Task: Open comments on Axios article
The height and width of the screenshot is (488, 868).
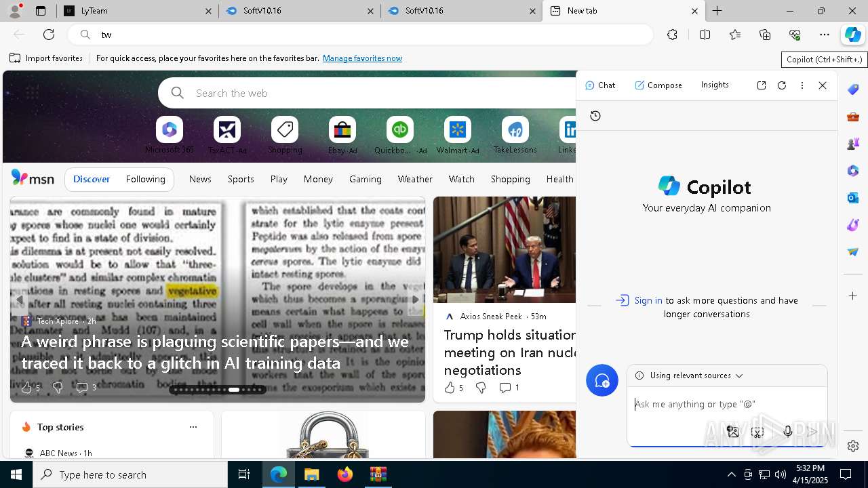Action: coord(509,388)
